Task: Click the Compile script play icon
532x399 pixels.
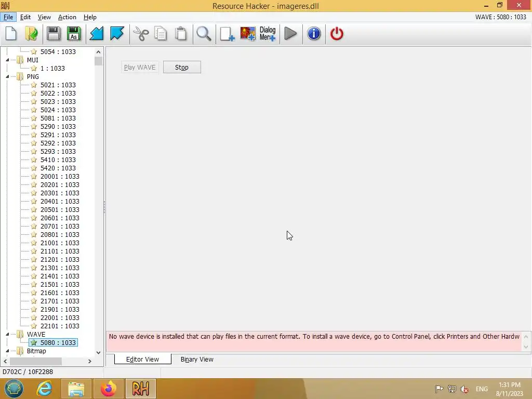Action: click(290, 34)
